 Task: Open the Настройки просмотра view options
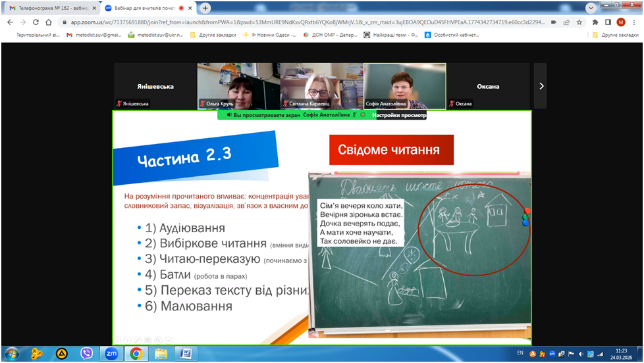398,114
